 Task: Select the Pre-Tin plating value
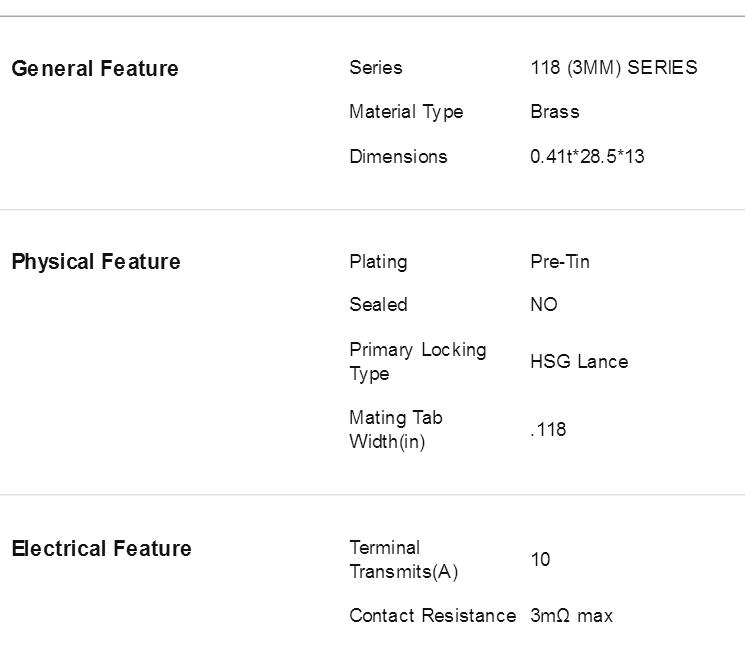pyautogui.click(x=560, y=262)
